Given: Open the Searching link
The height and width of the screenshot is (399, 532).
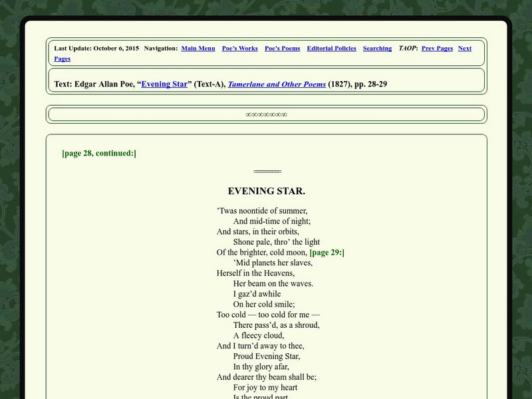Looking at the screenshot, I should click(x=376, y=49).
